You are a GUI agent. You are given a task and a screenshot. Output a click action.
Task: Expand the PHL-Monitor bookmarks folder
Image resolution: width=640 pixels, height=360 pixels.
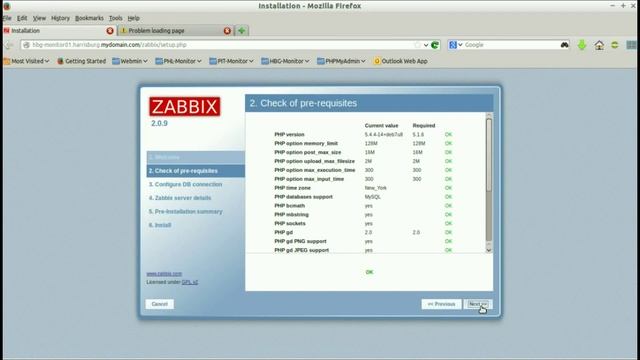point(178,61)
